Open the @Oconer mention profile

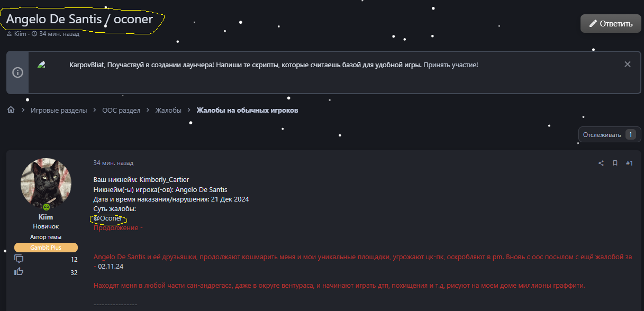107,218
